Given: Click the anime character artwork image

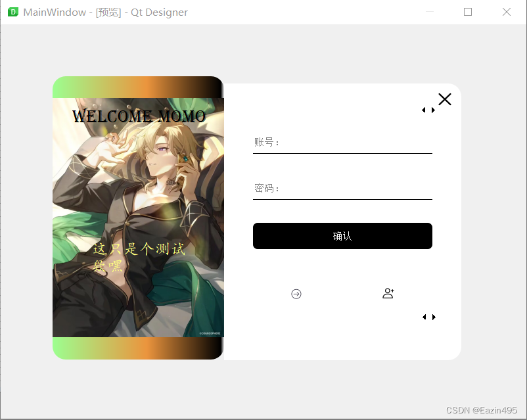Looking at the screenshot, I should click(138, 217).
